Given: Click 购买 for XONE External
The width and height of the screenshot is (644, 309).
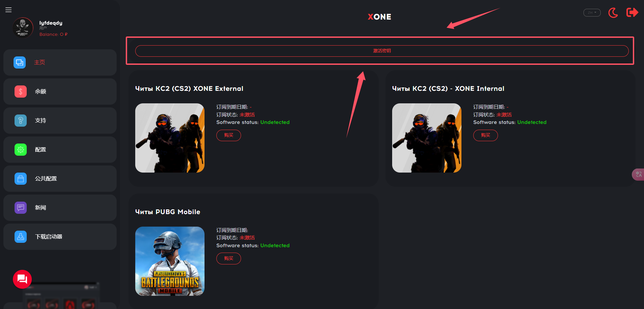Looking at the screenshot, I should pyautogui.click(x=229, y=135).
